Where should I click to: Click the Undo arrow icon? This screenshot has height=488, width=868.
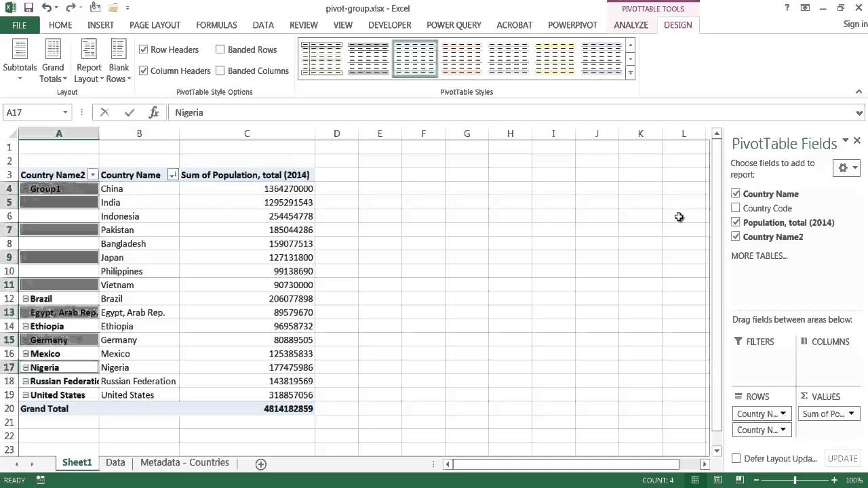pyautogui.click(x=46, y=8)
